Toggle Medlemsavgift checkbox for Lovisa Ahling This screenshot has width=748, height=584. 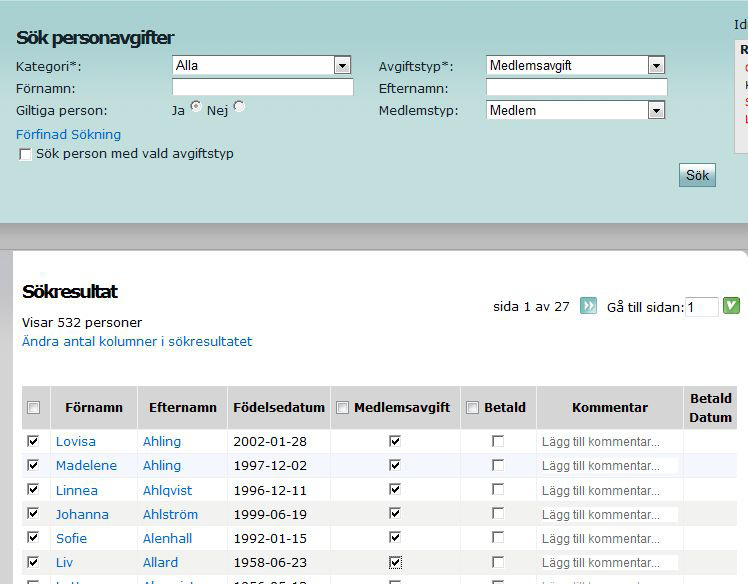click(395, 441)
